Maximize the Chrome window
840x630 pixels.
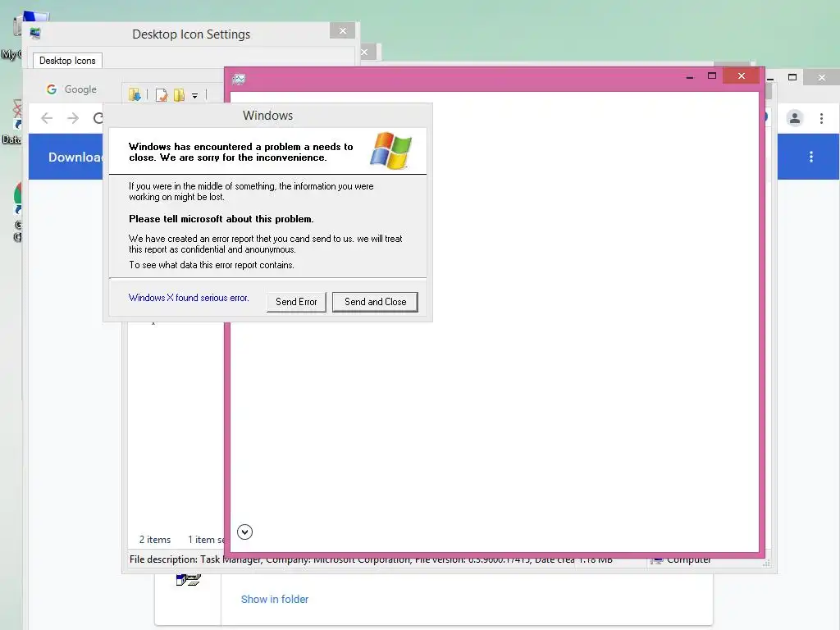(x=792, y=77)
